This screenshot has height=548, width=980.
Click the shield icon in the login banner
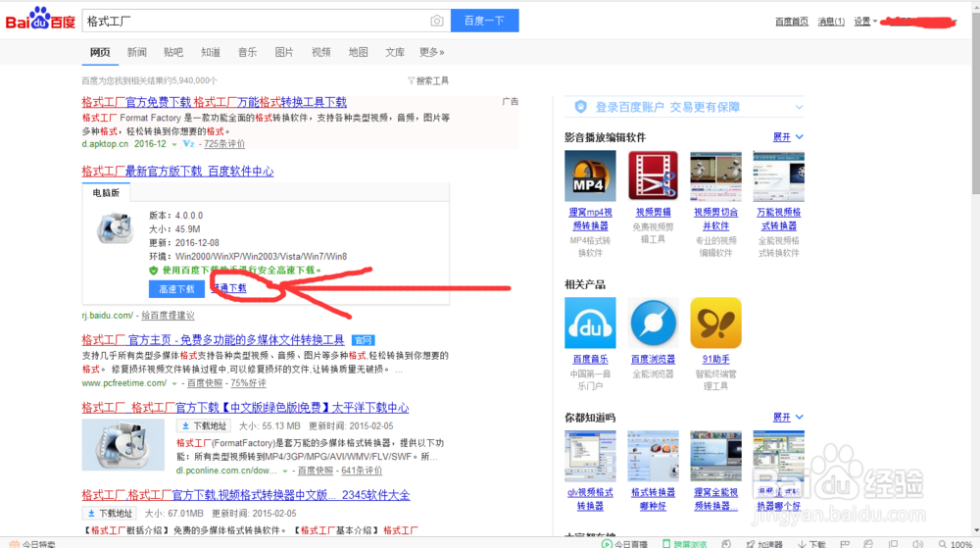point(580,107)
